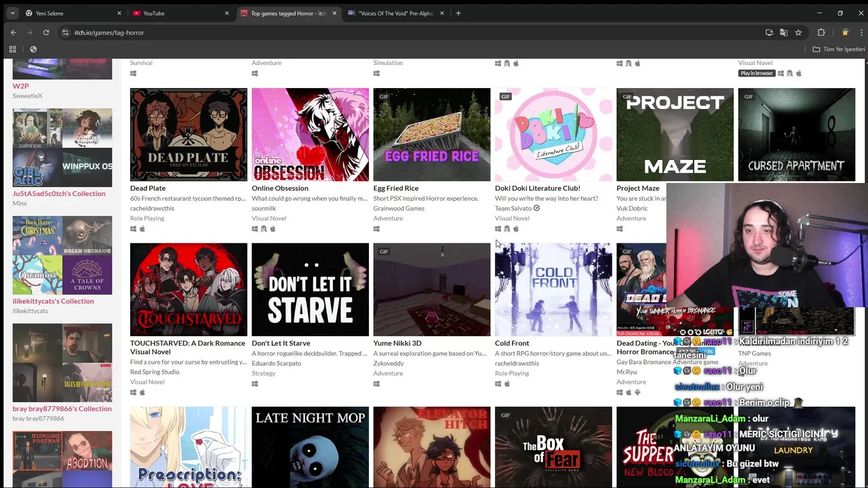Open the Chrome three-dot menu
This screenshot has width=868, height=488.
pos(861,33)
